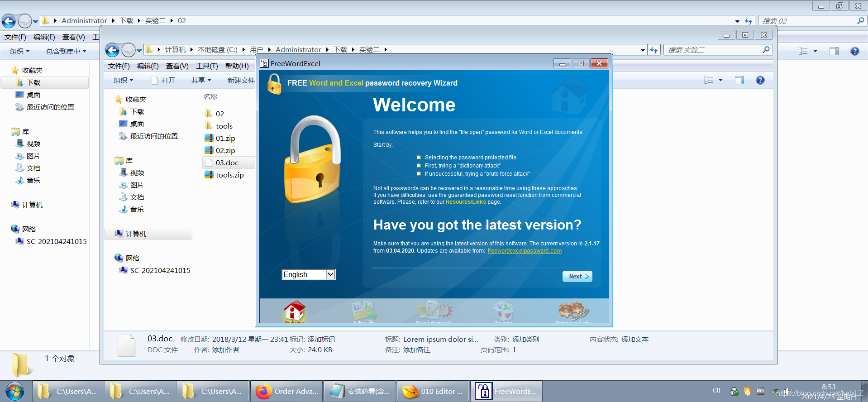868x402 pixels.
Task: Open 查看(V) menu in 实验二 window
Action: [x=177, y=66]
